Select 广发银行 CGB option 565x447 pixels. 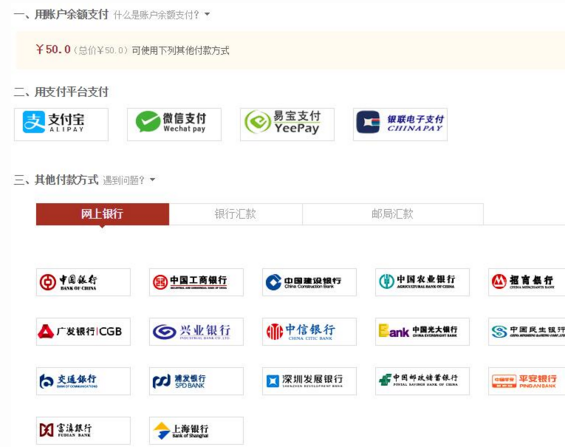[83, 332]
